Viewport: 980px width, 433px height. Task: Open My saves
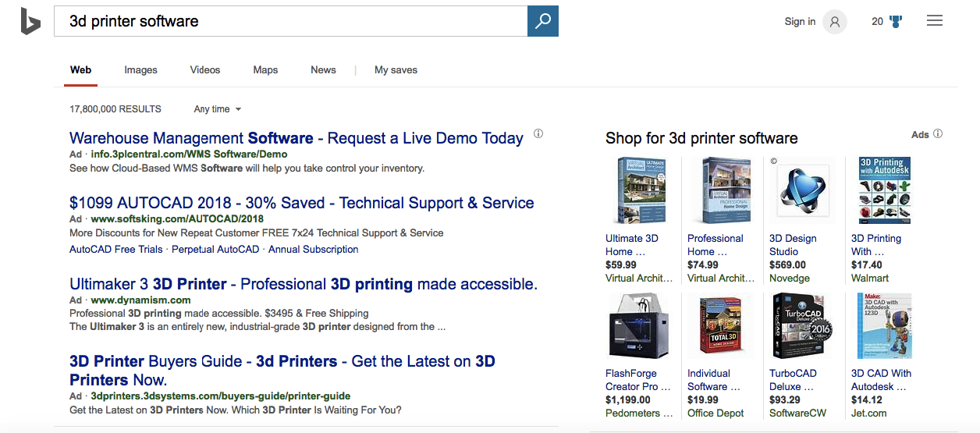(396, 69)
